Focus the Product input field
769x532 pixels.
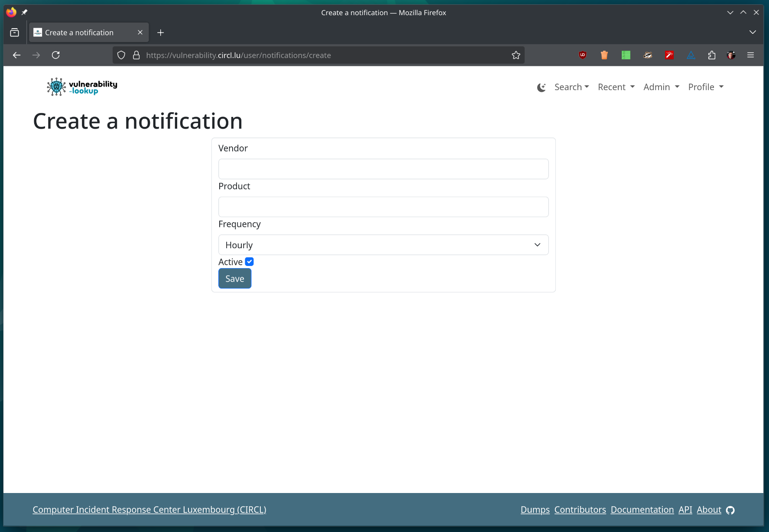(383, 207)
